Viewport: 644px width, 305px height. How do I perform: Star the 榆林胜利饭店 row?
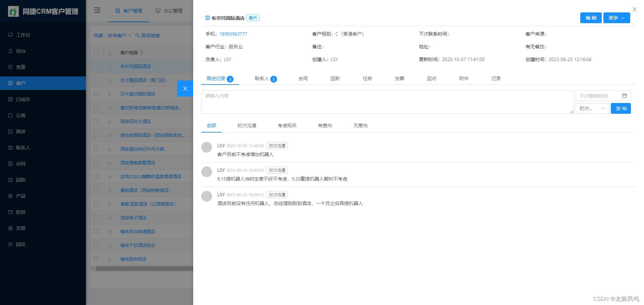(x=109, y=259)
